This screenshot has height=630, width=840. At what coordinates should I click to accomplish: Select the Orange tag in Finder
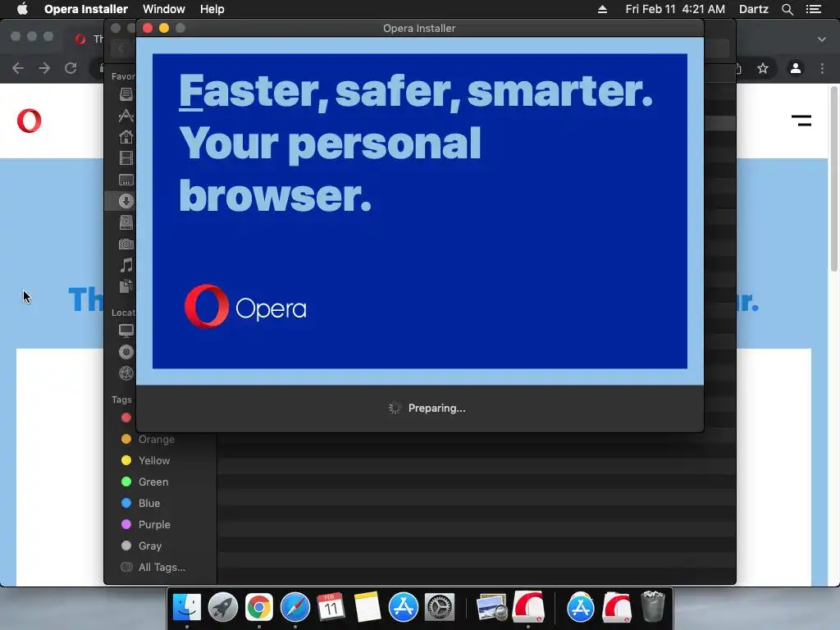(x=148, y=440)
